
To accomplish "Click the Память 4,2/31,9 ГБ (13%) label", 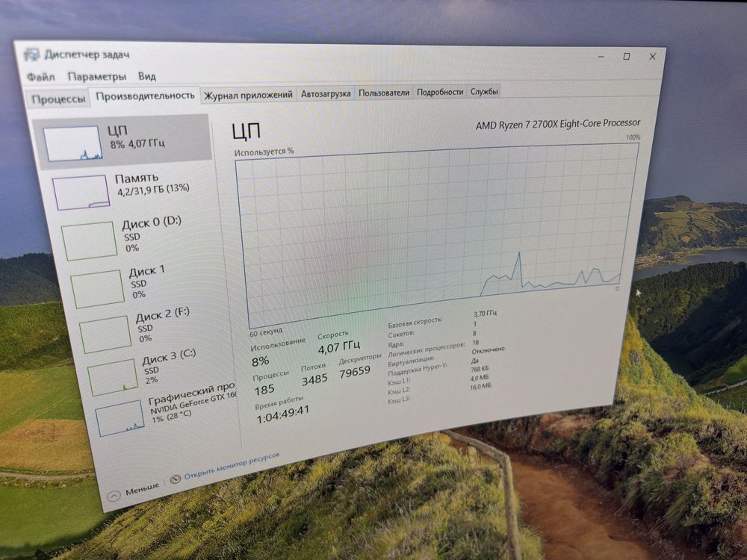I will pos(152,184).
